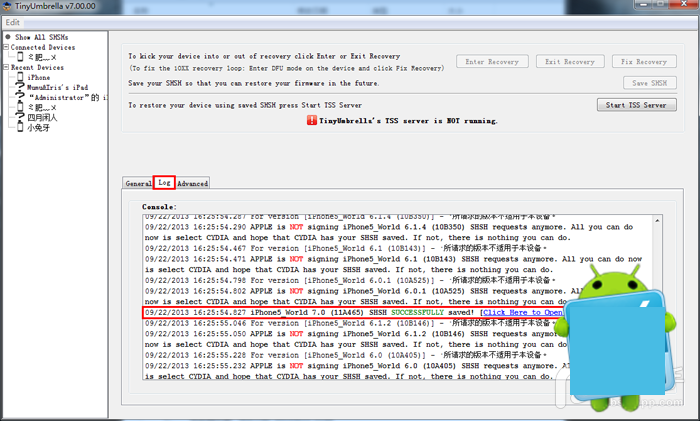Select the ミ肥…メ entry under Recent Devices
Screen dimensions: 700x421
tap(42, 107)
